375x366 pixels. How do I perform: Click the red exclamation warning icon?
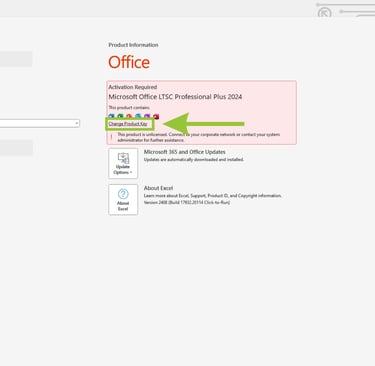(x=112, y=137)
